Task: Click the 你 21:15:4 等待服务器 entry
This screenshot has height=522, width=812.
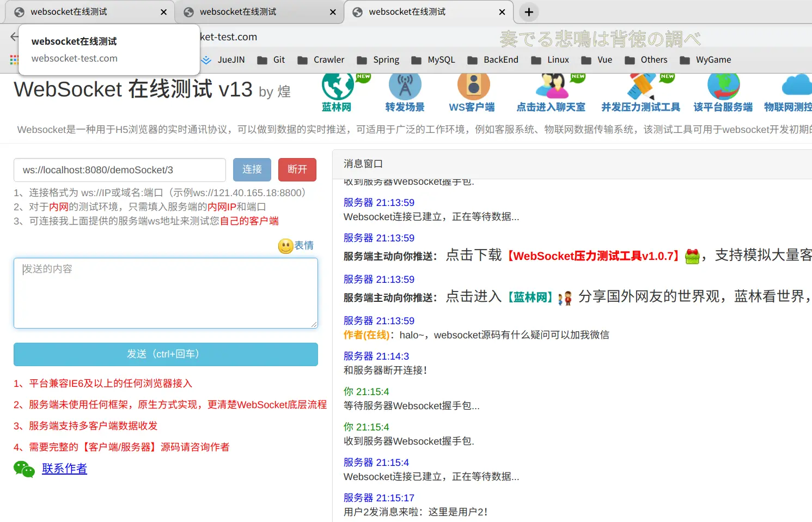Action: (x=411, y=399)
